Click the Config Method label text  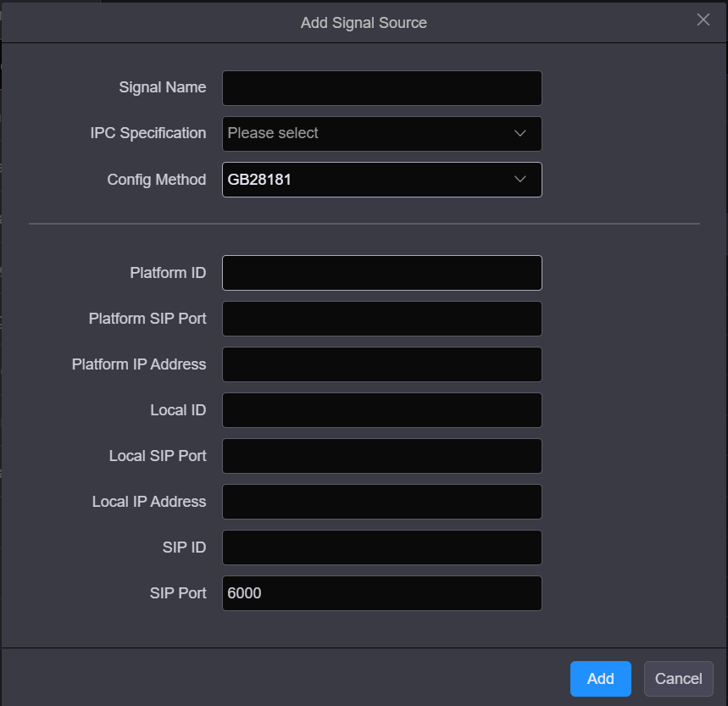pyautogui.click(x=156, y=180)
